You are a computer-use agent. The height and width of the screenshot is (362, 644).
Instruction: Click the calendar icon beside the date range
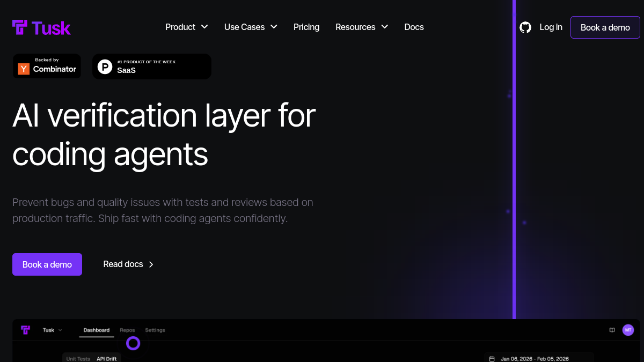[493, 359]
